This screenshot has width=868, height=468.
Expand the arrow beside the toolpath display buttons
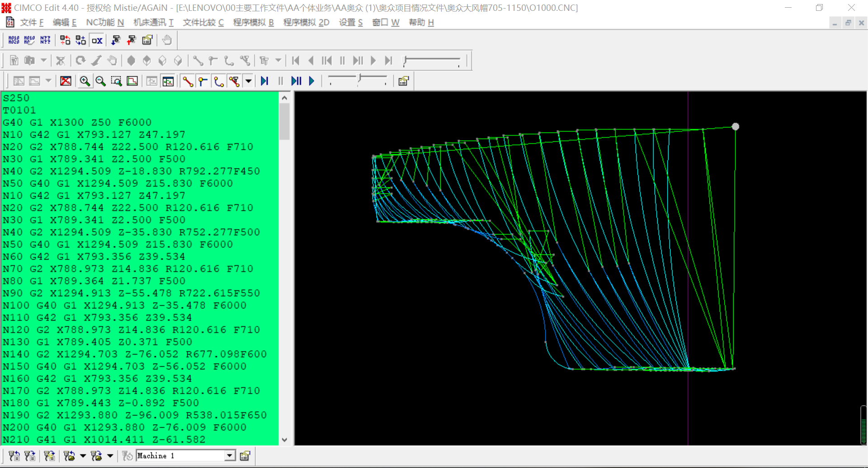pyautogui.click(x=248, y=81)
